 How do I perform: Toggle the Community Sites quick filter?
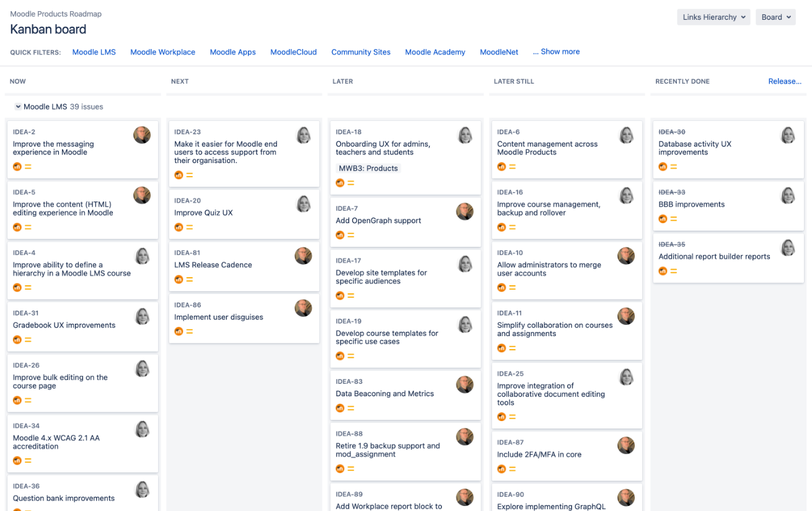point(361,52)
